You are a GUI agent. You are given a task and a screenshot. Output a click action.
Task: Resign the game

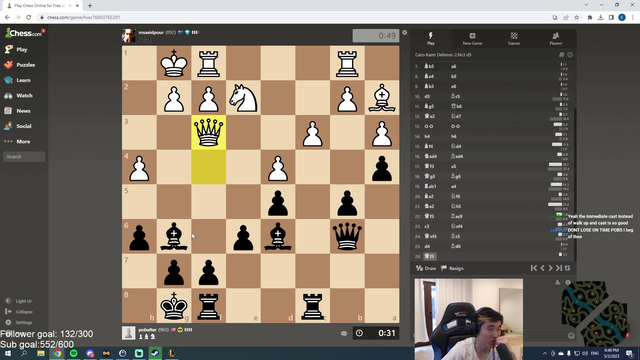(452, 268)
